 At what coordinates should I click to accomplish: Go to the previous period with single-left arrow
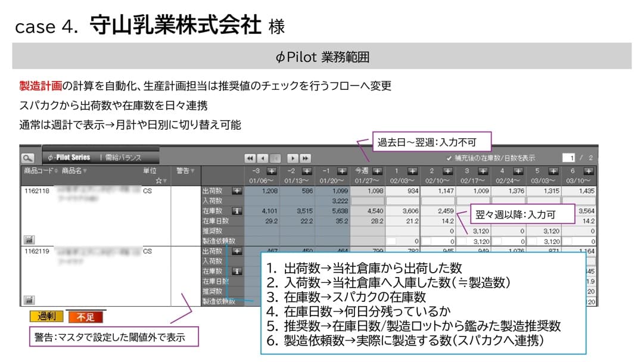[x=263, y=158]
